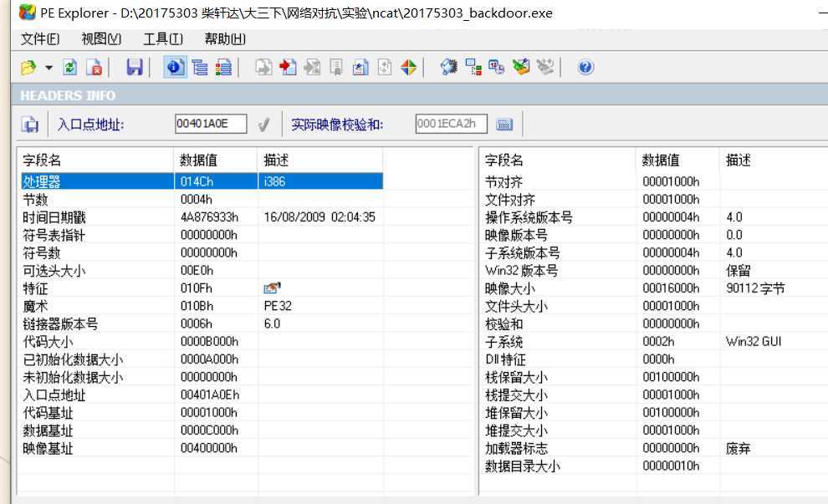The width and height of the screenshot is (828, 504).
Task: Click the 特征 characteristics edit icon
Action: pyautogui.click(x=272, y=288)
